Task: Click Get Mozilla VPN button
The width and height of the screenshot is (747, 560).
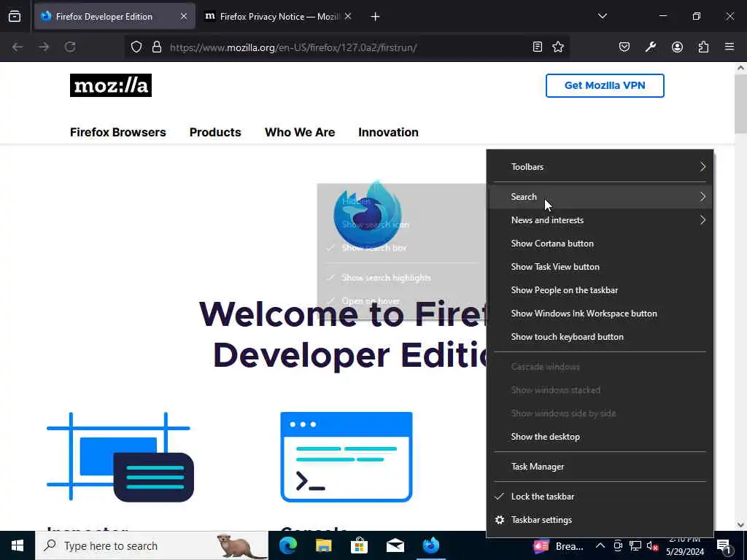Action: 605,86
